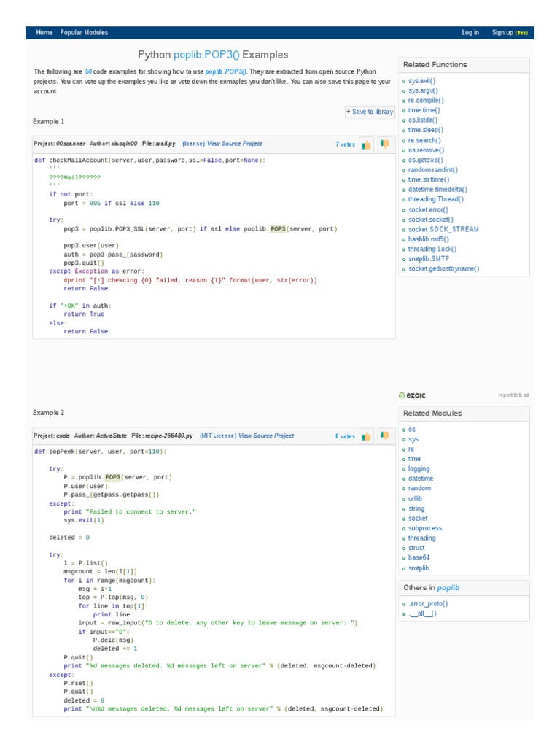The image size is (560, 747).
Task: Downvote Example 2 with thumbs-down icon
Action: [x=384, y=436]
